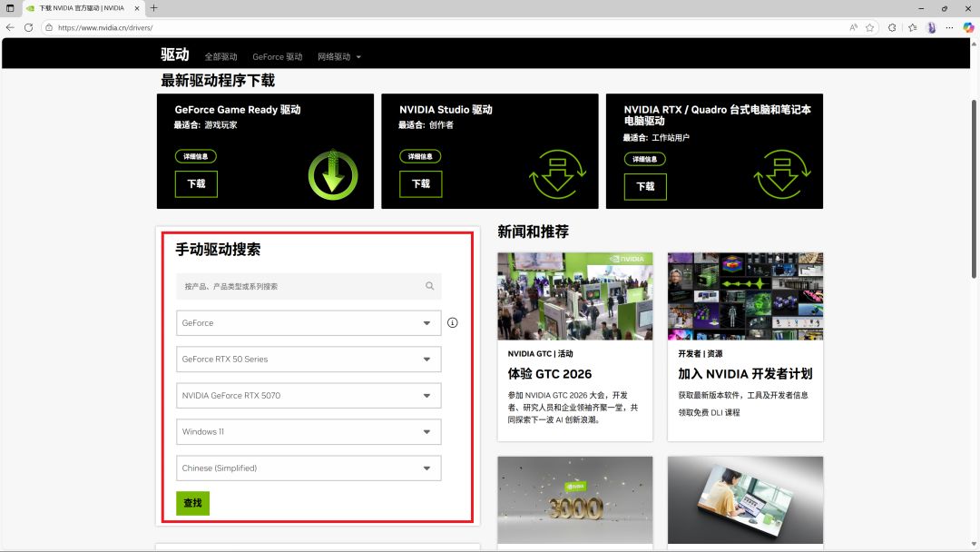Click the developer resources collage thumbnail
The height and width of the screenshot is (552, 980).
tap(745, 296)
